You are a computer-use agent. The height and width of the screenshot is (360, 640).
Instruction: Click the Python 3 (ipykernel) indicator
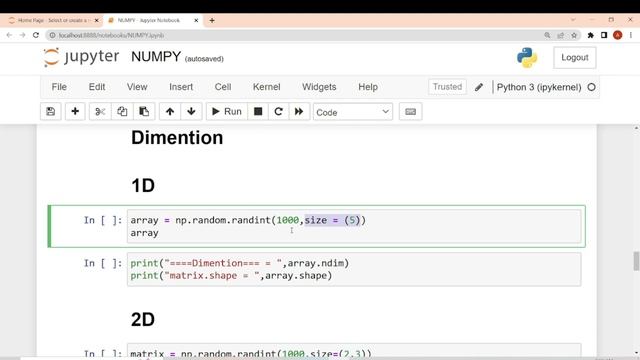(539, 87)
